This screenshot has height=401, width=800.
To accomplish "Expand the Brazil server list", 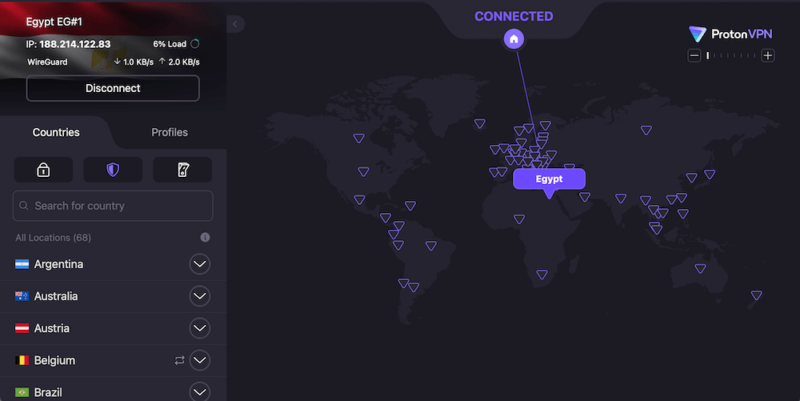I will (199, 392).
